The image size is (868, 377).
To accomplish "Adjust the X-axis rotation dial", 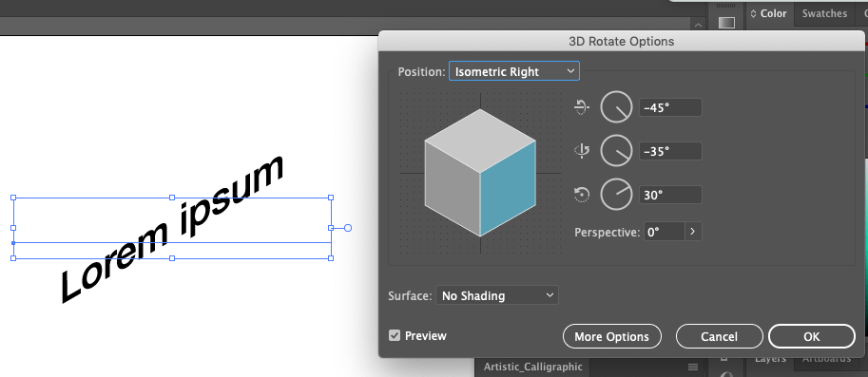I will click(616, 107).
